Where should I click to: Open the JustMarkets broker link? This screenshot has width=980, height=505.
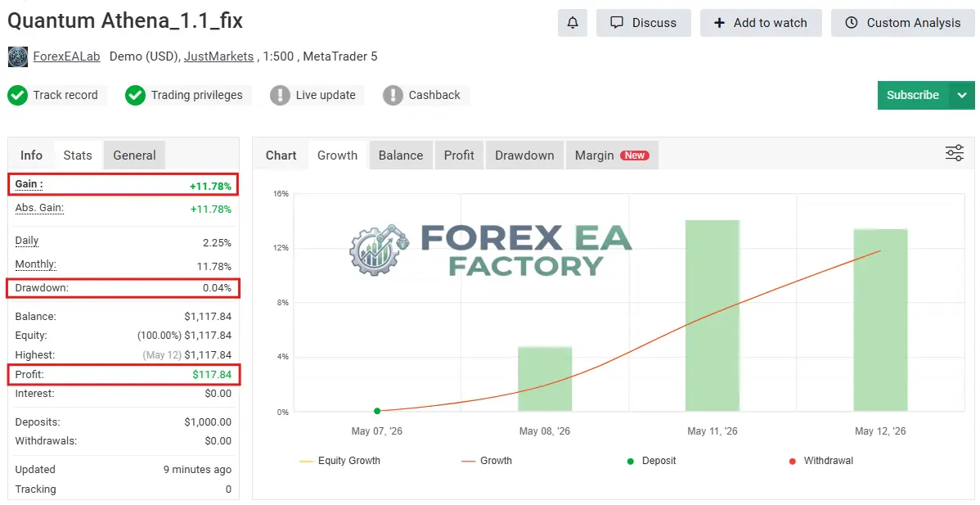218,56
